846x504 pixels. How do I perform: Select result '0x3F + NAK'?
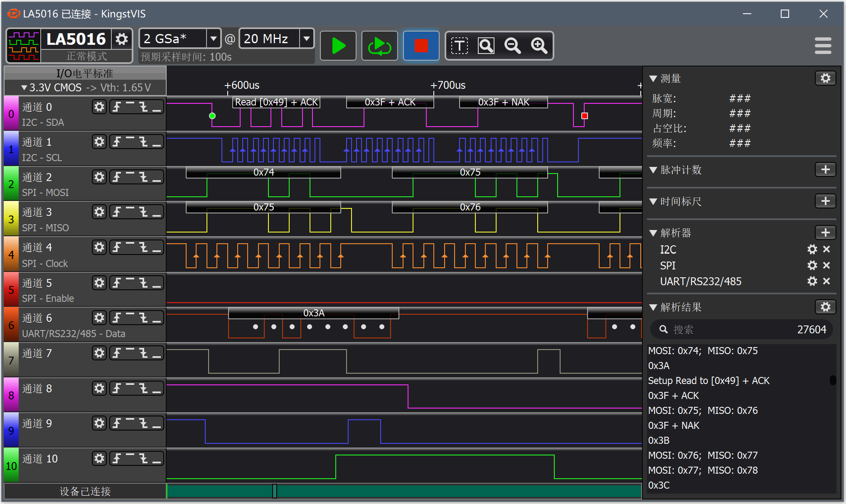pos(674,426)
